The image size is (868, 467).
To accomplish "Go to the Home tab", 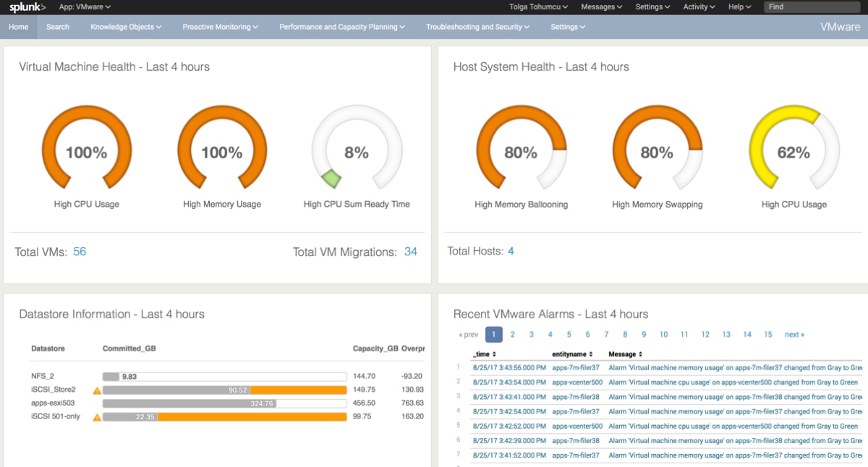I will point(19,27).
